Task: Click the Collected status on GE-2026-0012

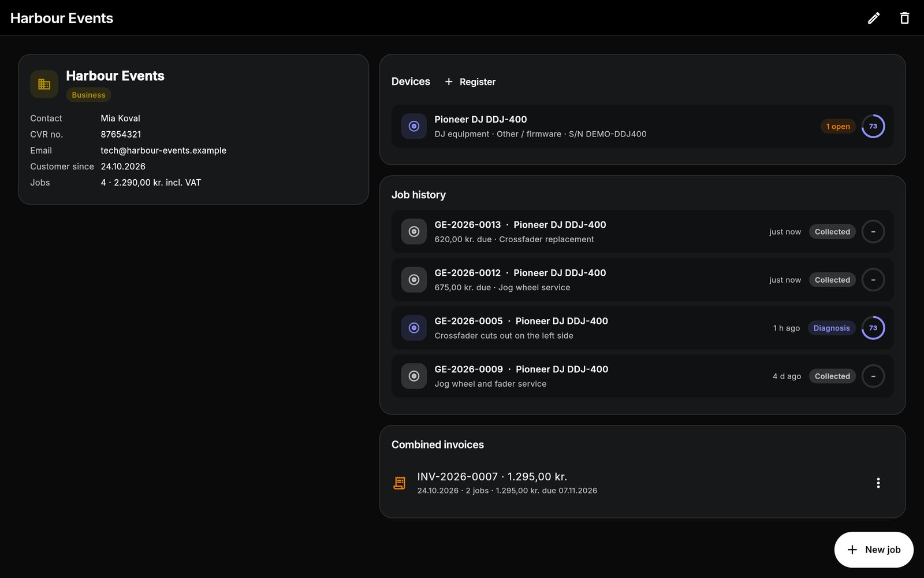Action: click(x=832, y=280)
